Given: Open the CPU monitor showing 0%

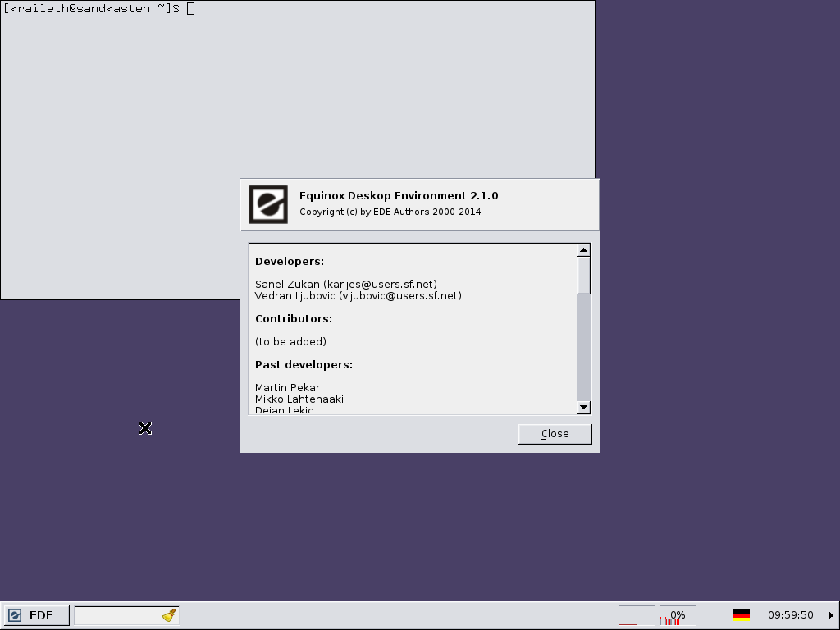Looking at the screenshot, I should [x=678, y=615].
